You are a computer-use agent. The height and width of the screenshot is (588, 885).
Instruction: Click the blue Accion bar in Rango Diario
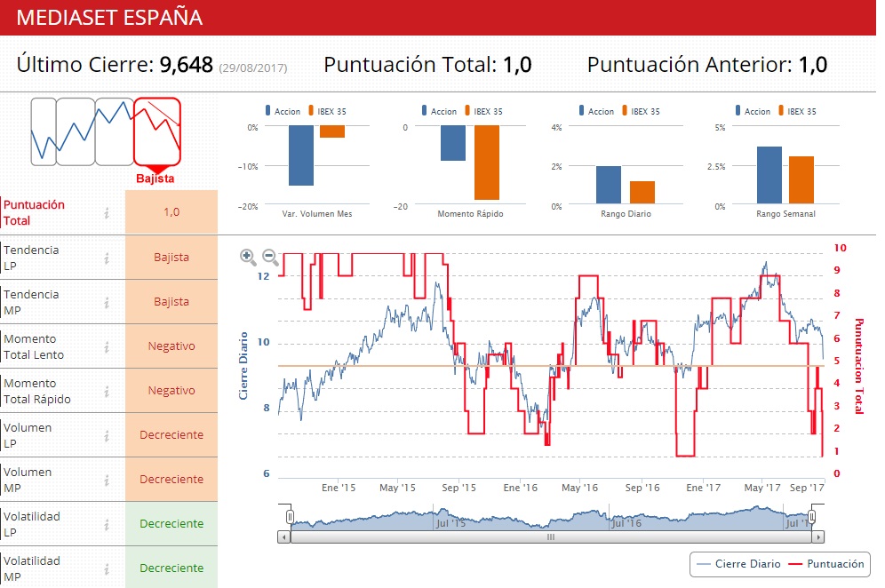click(x=609, y=185)
